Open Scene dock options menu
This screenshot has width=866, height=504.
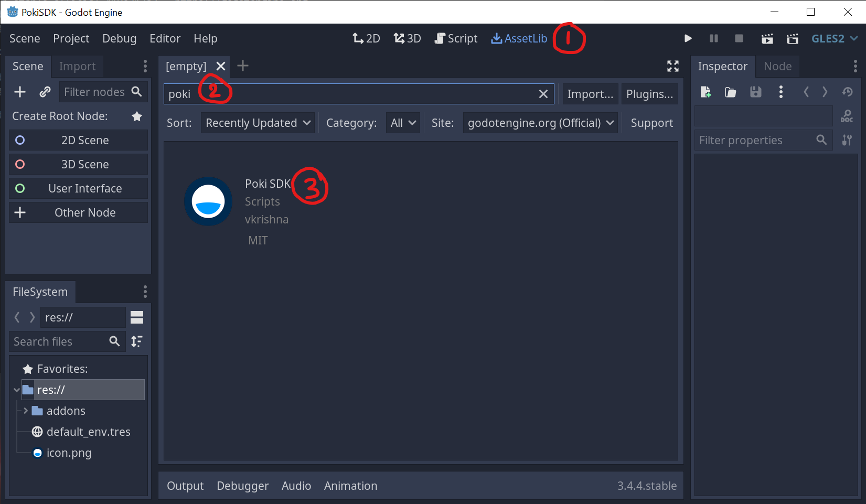tap(145, 66)
